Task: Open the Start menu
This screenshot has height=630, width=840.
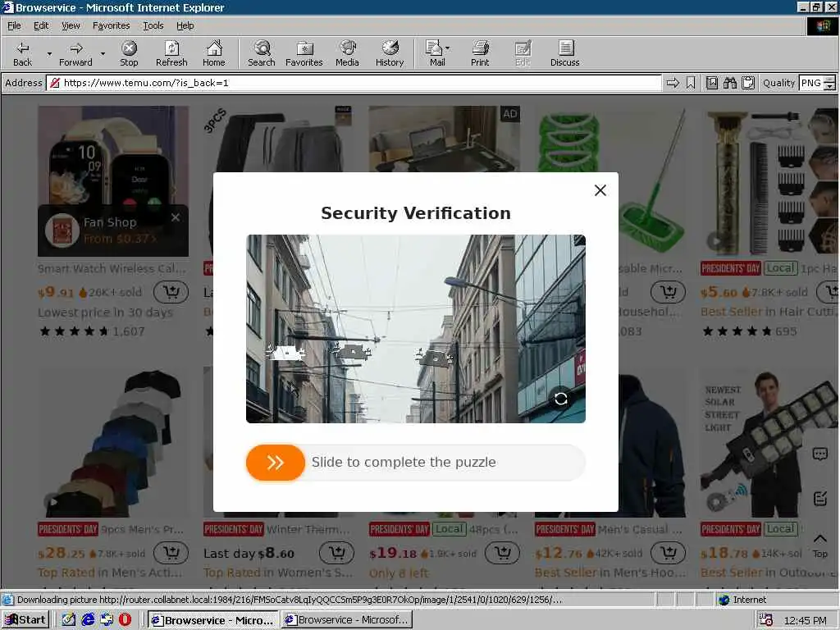Action: pyautogui.click(x=25, y=620)
